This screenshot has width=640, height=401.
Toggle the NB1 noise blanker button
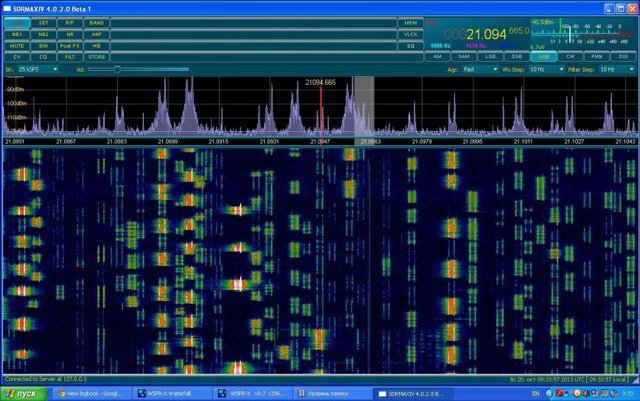point(18,33)
